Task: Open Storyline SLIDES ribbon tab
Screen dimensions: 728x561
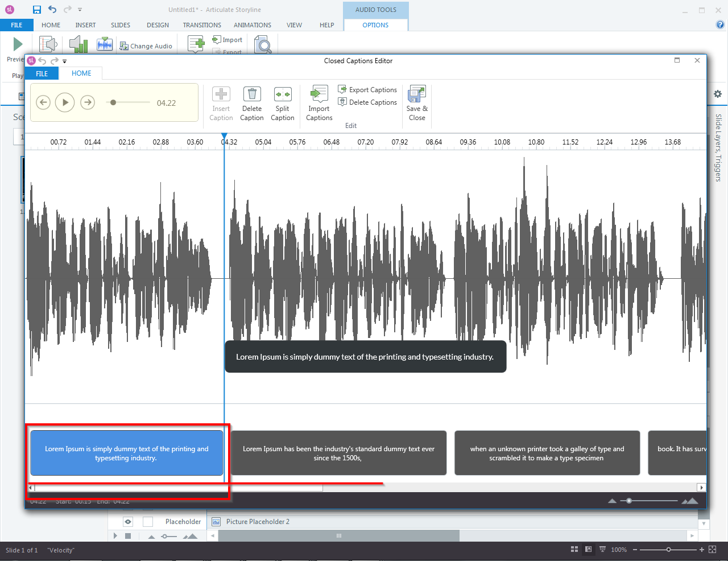Action: 121,25
